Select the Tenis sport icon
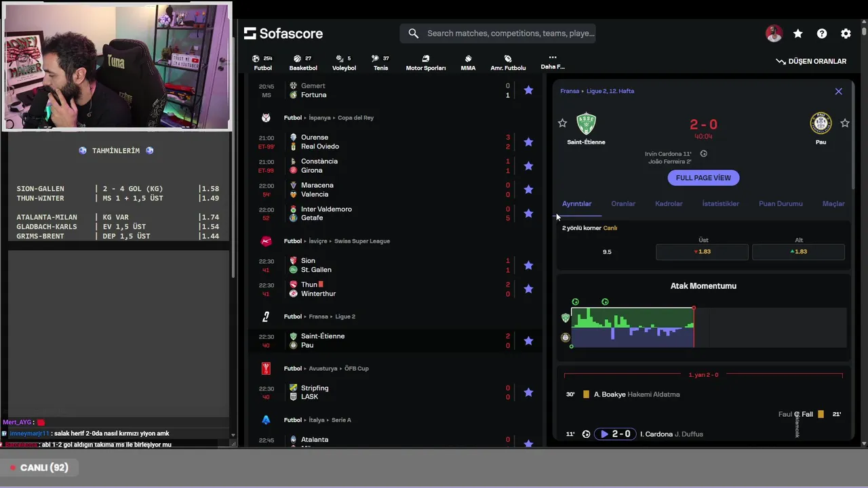This screenshot has width=868, height=488. [x=380, y=62]
